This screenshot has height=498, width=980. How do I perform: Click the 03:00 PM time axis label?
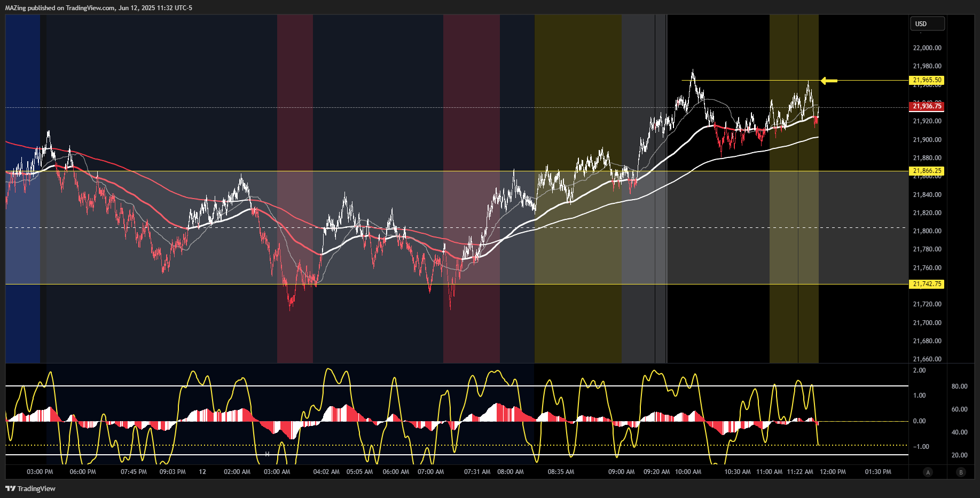coord(40,472)
